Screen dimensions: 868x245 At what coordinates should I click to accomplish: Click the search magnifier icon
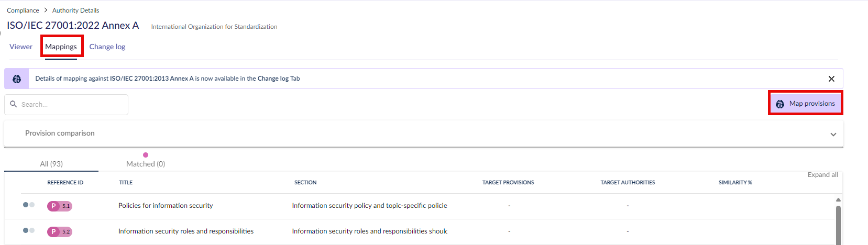14,104
